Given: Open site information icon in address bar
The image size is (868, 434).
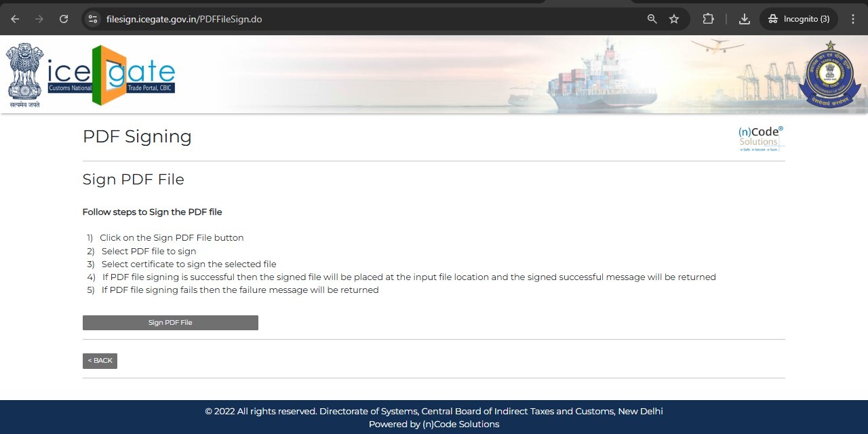Looking at the screenshot, I should (94, 19).
